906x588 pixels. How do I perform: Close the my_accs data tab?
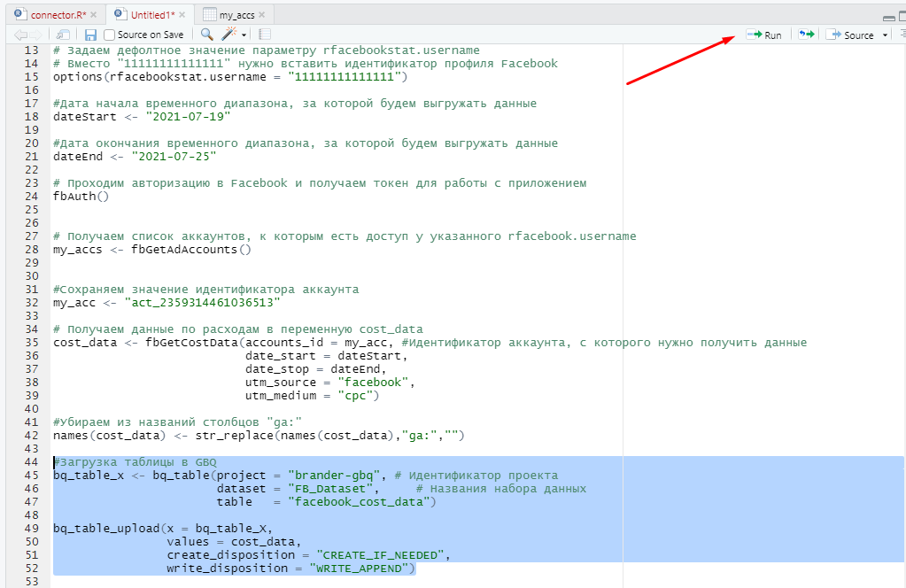262,15
